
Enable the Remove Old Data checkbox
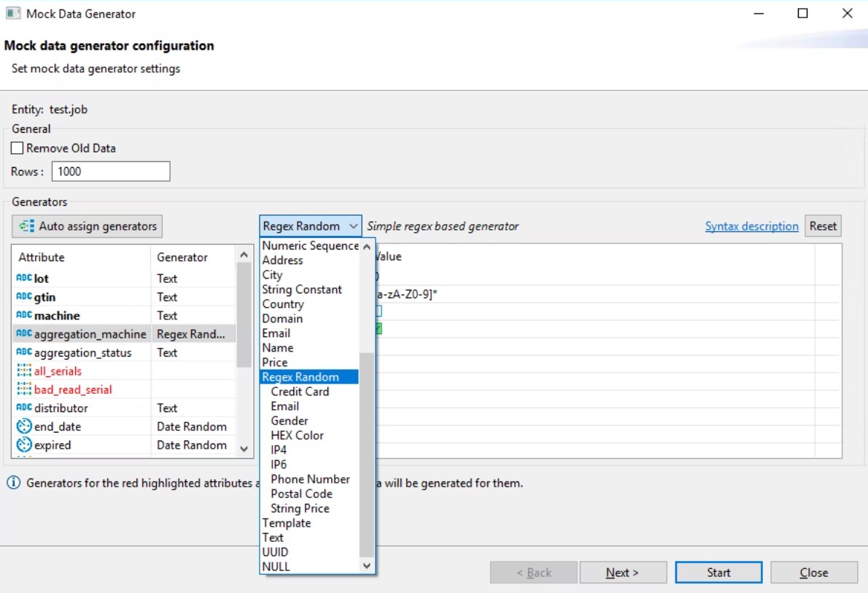coord(18,148)
